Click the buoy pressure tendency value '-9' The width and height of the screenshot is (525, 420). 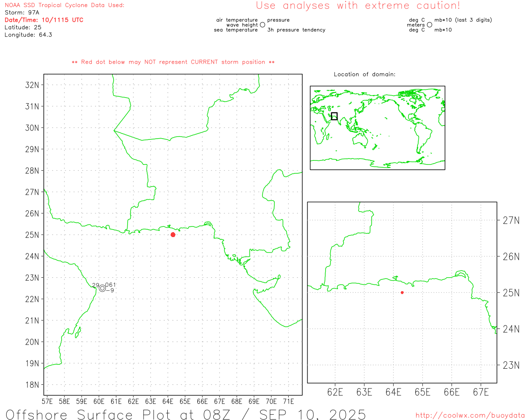110,290
